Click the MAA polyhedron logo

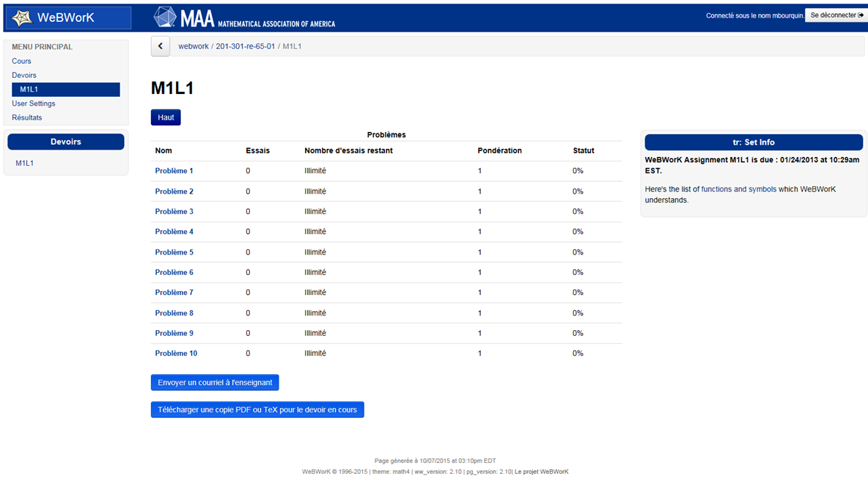[x=165, y=18]
